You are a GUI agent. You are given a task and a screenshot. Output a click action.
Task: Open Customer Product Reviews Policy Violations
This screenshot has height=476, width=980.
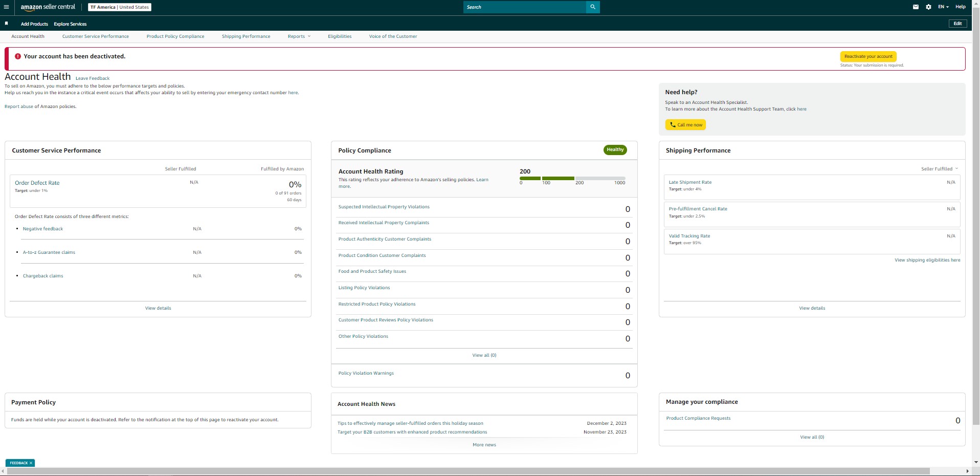pyautogui.click(x=386, y=320)
